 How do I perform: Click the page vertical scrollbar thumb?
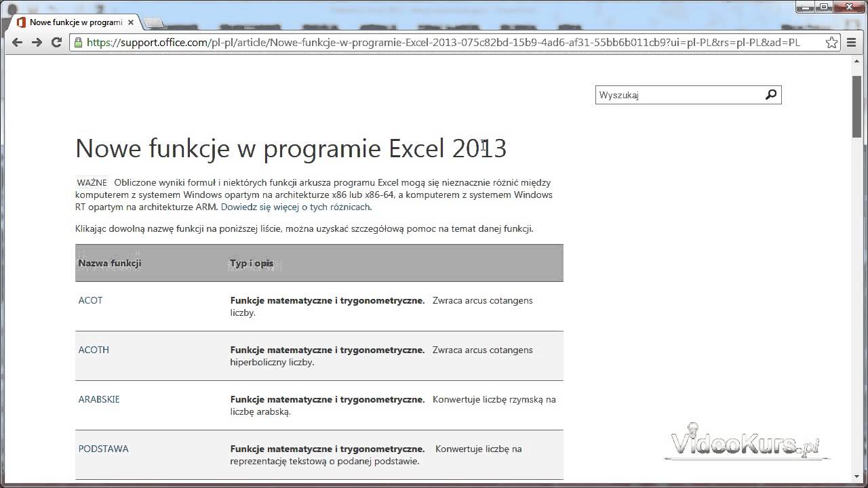tap(857, 106)
